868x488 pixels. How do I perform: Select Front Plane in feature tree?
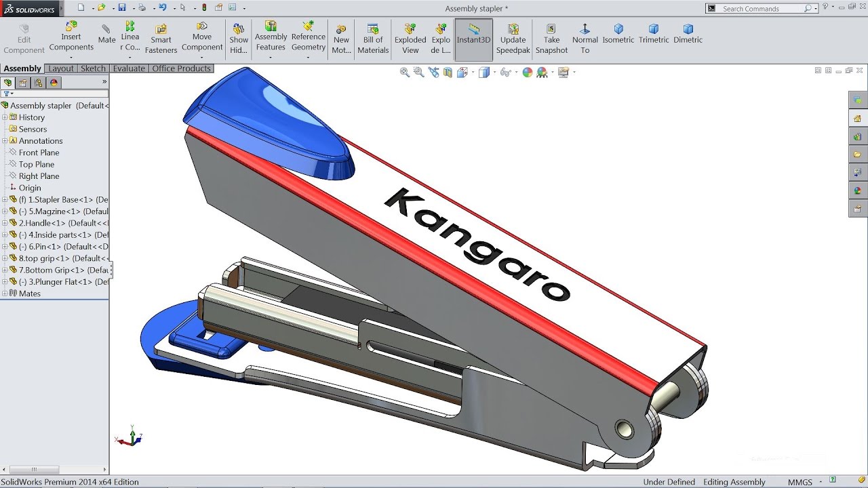click(x=39, y=152)
